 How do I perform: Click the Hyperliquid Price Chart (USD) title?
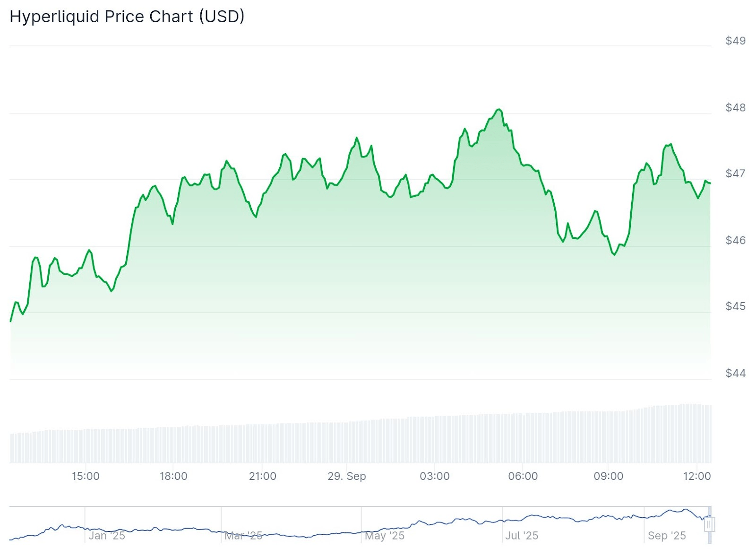[x=127, y=17]
